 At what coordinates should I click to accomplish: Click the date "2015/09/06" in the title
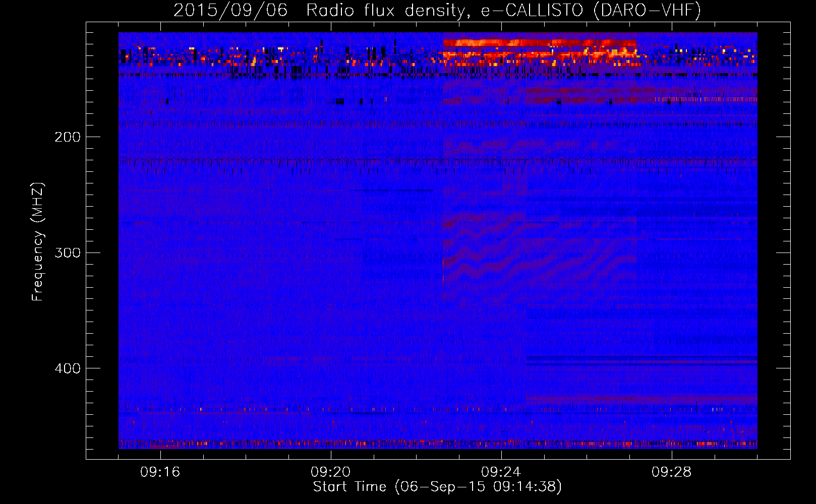[x=230, y=11]
